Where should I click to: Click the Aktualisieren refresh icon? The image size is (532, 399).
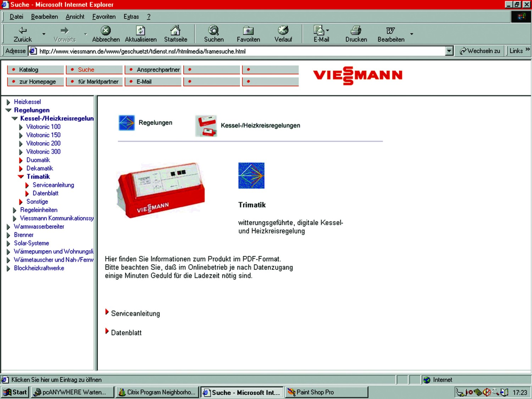pos(140,30)
